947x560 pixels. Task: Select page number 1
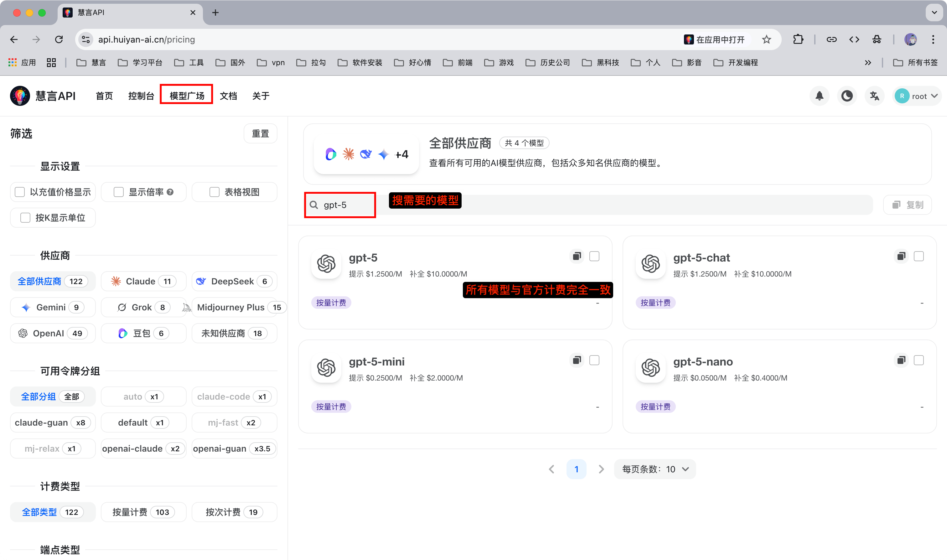click(576, 469)
